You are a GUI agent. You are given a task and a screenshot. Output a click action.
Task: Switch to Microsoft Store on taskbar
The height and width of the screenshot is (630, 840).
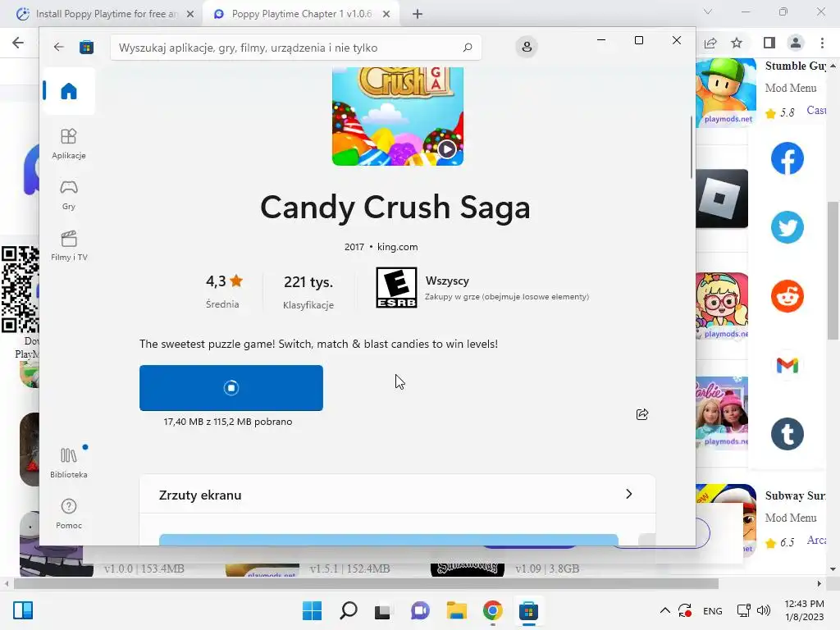point(528,610)
